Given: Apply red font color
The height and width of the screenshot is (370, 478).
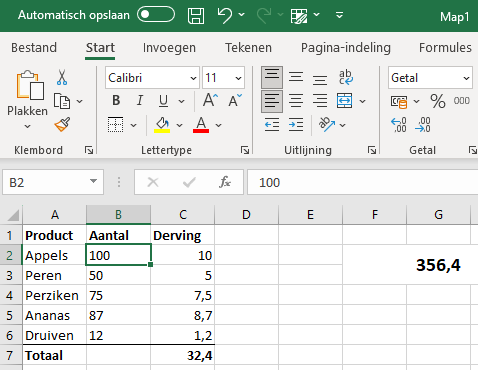Looking at the screenshot, I should coord(201,125).
